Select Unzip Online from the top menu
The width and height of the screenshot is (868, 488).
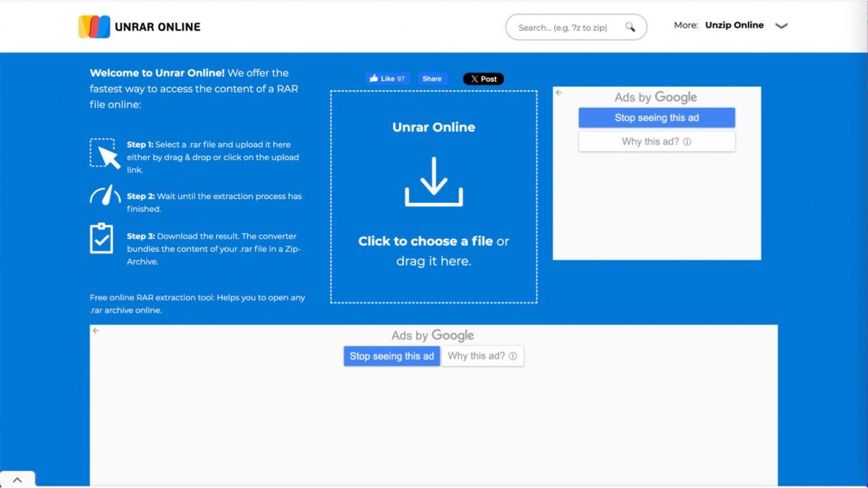tap(732, 25)
